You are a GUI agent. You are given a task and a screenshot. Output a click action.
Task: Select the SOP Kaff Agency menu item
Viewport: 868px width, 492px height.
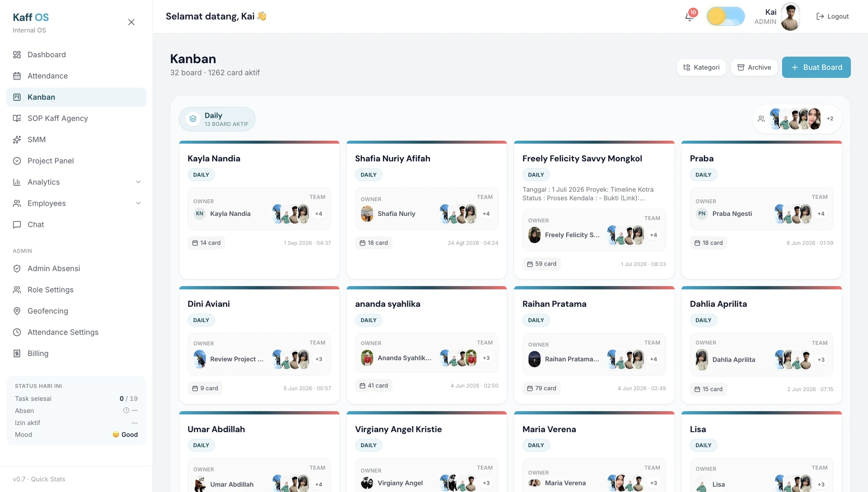(76, 118)
